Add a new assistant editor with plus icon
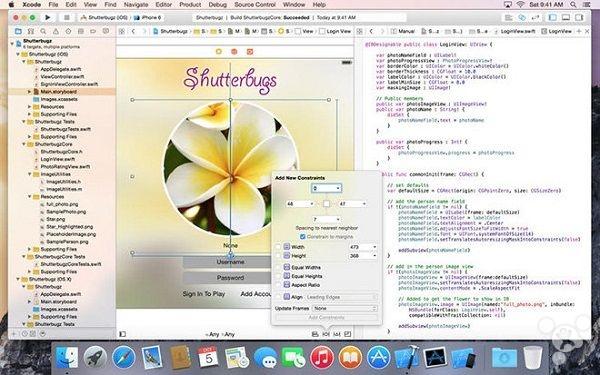This screenshot has width=600, height=375. point(579,31)
